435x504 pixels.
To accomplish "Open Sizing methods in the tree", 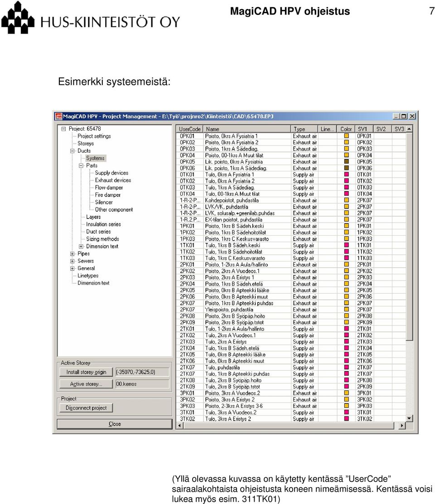I will click(102, 239).
